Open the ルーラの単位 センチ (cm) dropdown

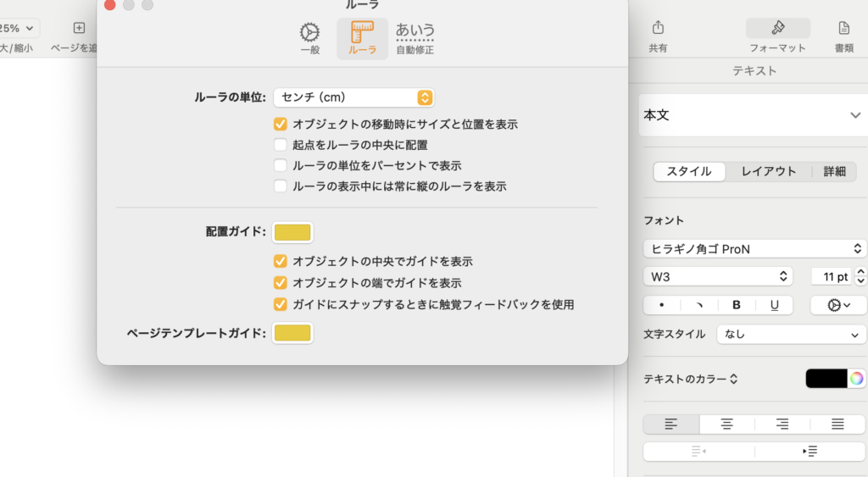pos(353,97)
